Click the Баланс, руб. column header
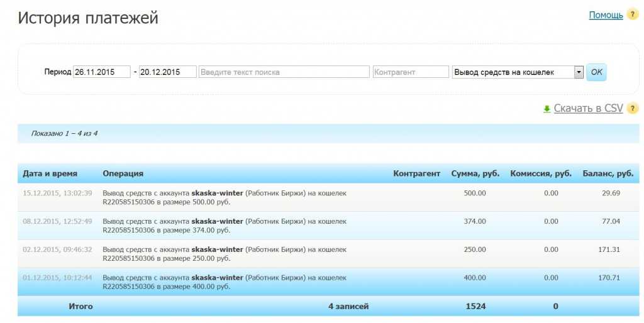 [608, 173]
